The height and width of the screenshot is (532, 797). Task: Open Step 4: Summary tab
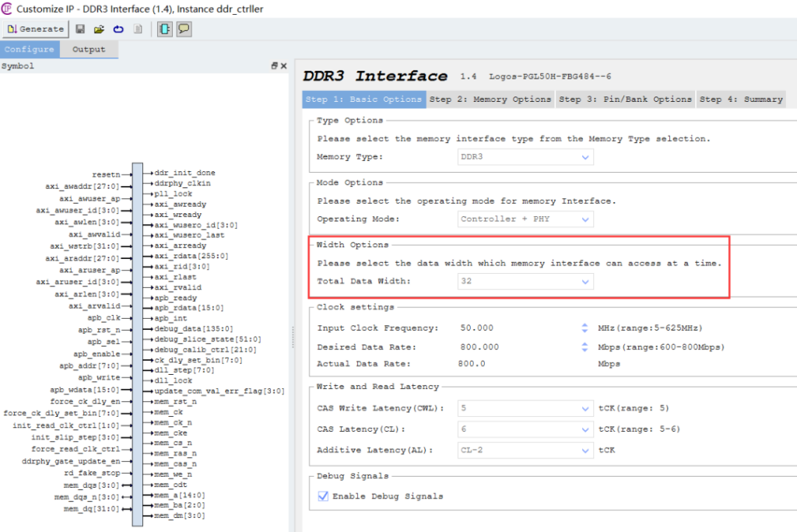pos(740,100)
